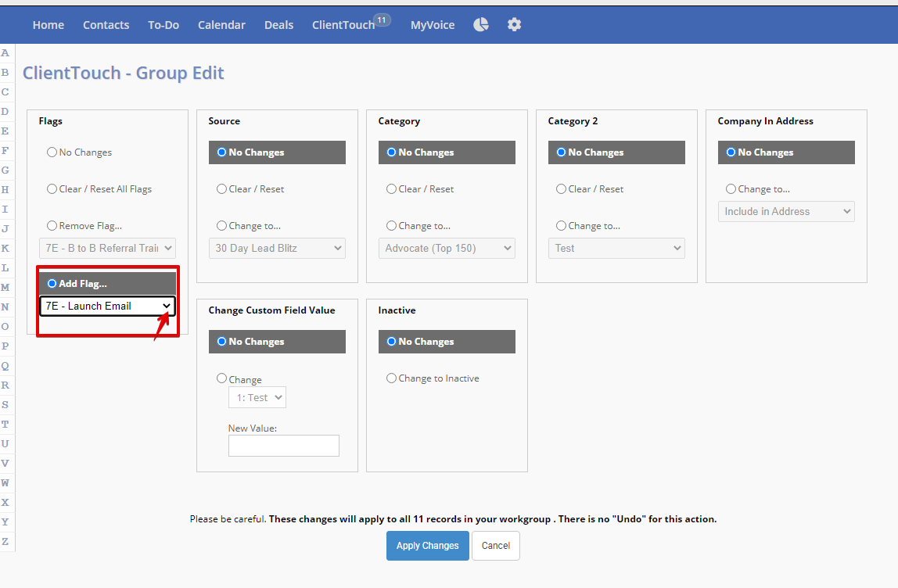Jump to contacts starting with E
The image size is (898, 588).
[x=5, y=131]
